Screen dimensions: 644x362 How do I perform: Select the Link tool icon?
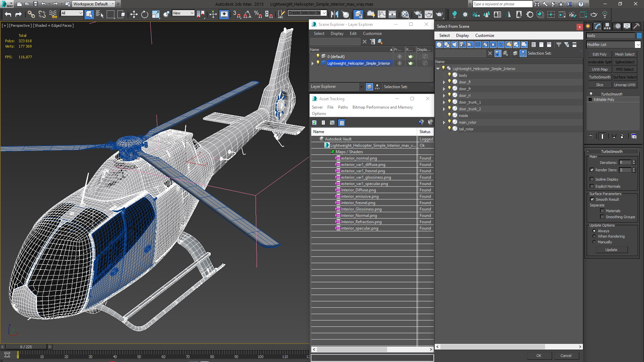tap(31, 14)
